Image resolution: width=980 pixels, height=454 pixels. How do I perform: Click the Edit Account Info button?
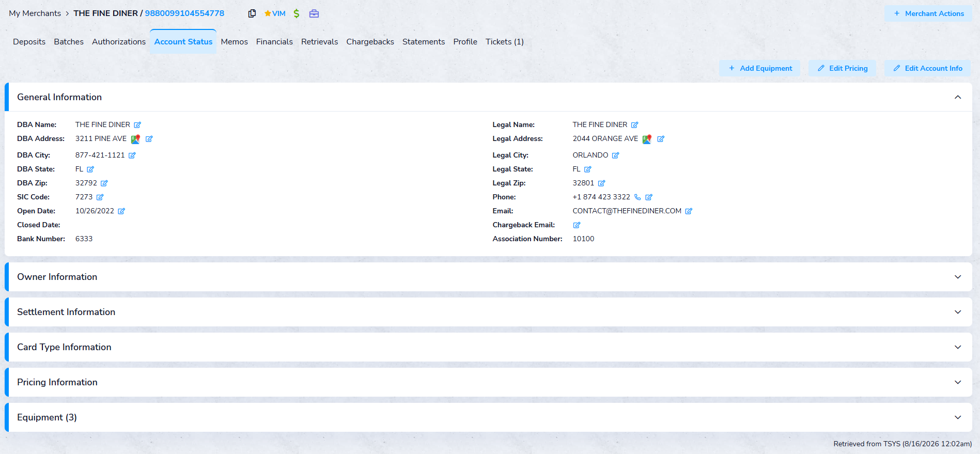coord(927,68)
